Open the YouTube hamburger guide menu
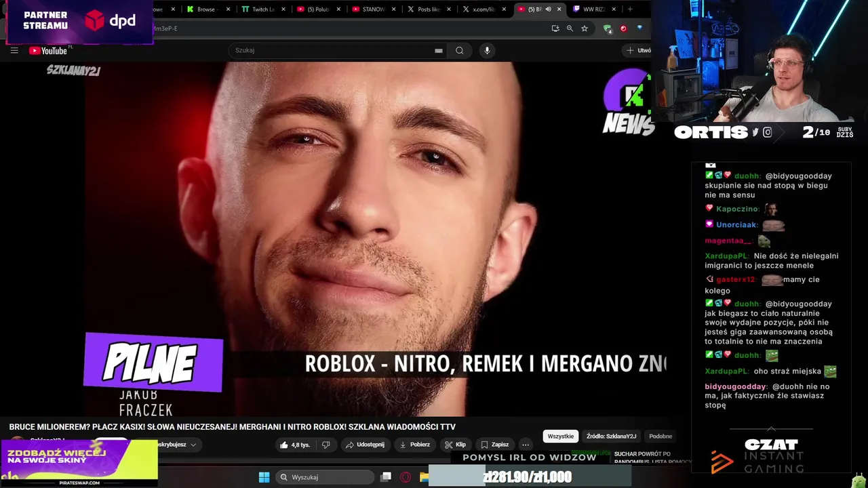 [x=14, y=50]
